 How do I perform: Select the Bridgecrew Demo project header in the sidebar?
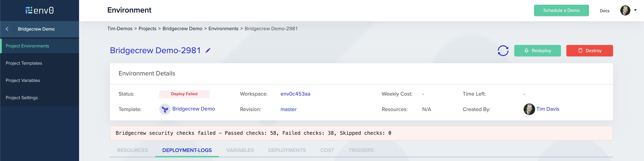[47, 29]
